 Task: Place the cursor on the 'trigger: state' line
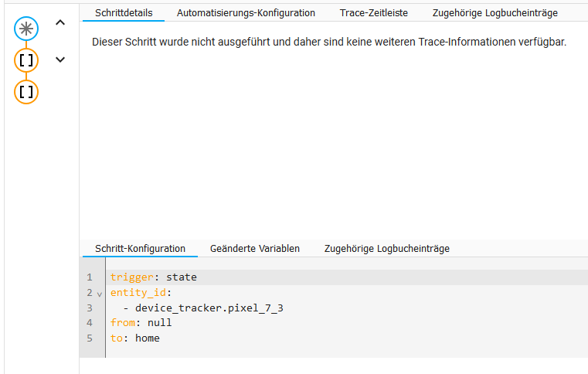[154, 277]
